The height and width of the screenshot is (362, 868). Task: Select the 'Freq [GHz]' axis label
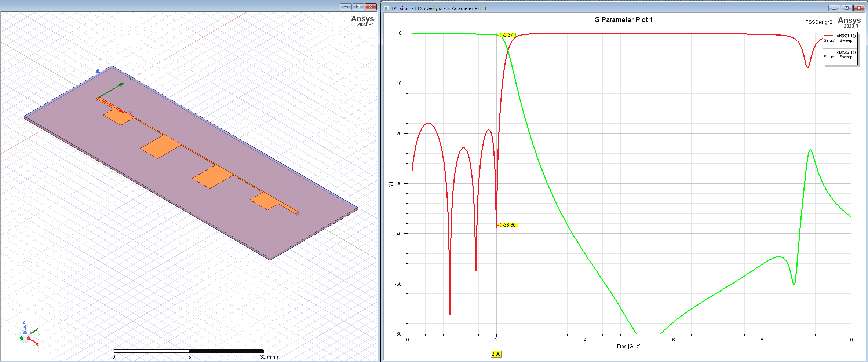click(628, 346)
